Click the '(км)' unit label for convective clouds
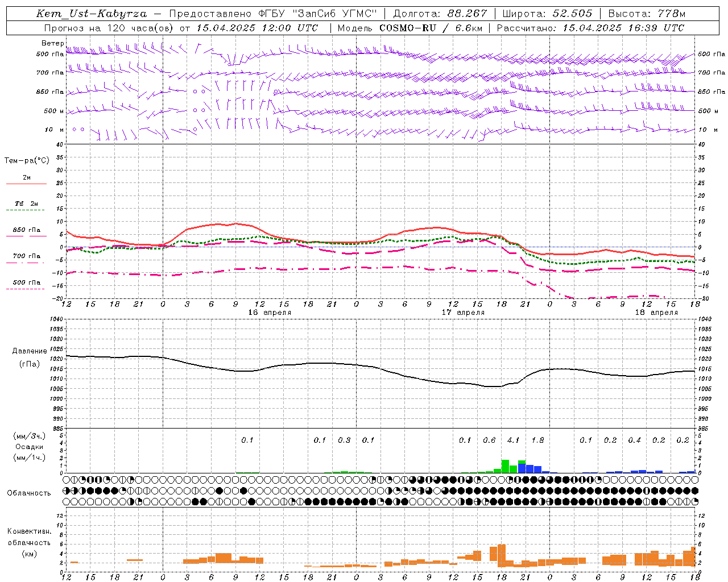 (29, 554)
